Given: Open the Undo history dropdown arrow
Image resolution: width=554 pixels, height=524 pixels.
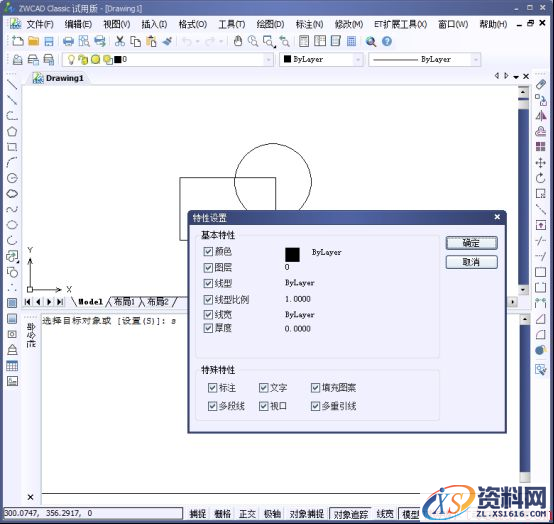Looking at the screenshot, I should pos(198,42).
